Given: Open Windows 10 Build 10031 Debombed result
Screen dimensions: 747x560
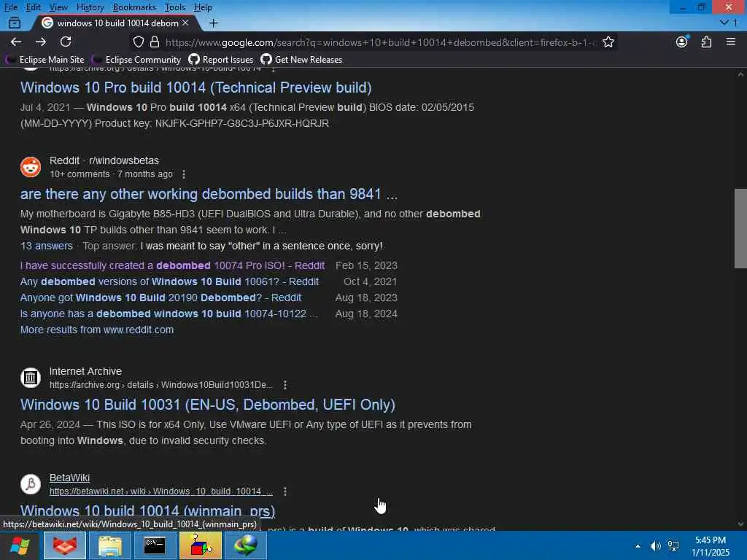Looking at the screenshot, I should (x=208, y=405).
